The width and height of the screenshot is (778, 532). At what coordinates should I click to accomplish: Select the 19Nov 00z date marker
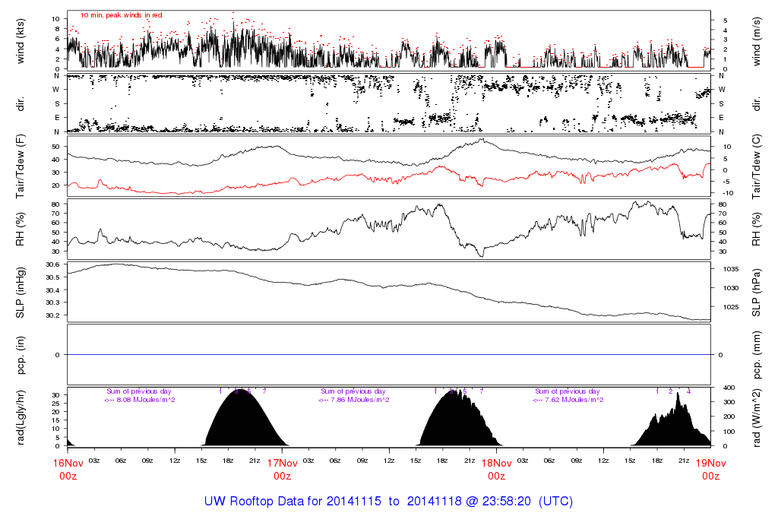710,469
